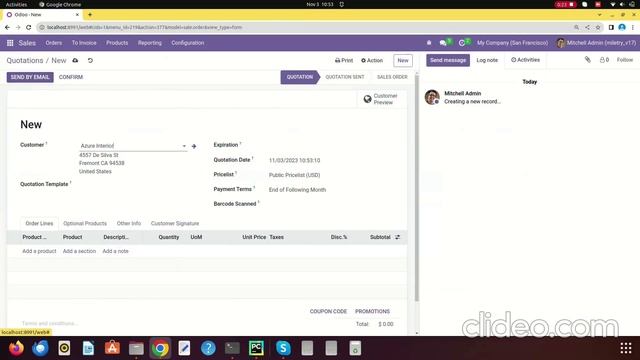Open the Payment Terms field selection
The height and width of the screenshot is (360, 640).
tap(297, 190)
